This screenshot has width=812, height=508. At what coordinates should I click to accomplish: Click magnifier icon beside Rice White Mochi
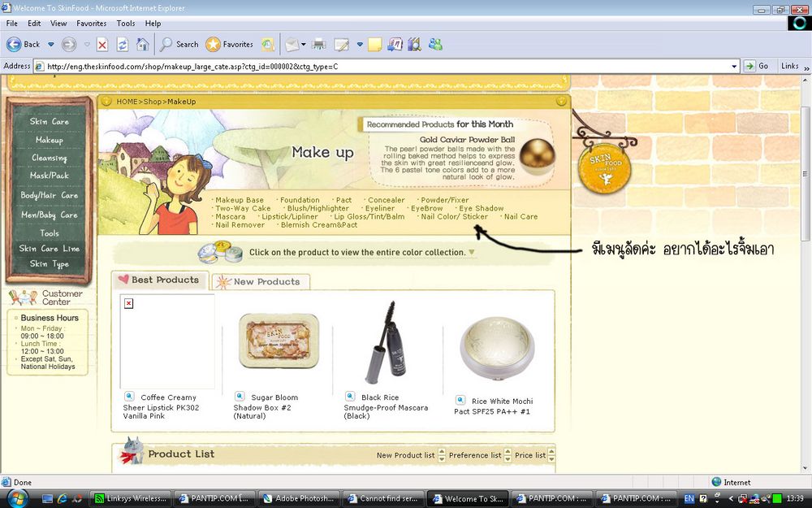[x=460, y=400]
